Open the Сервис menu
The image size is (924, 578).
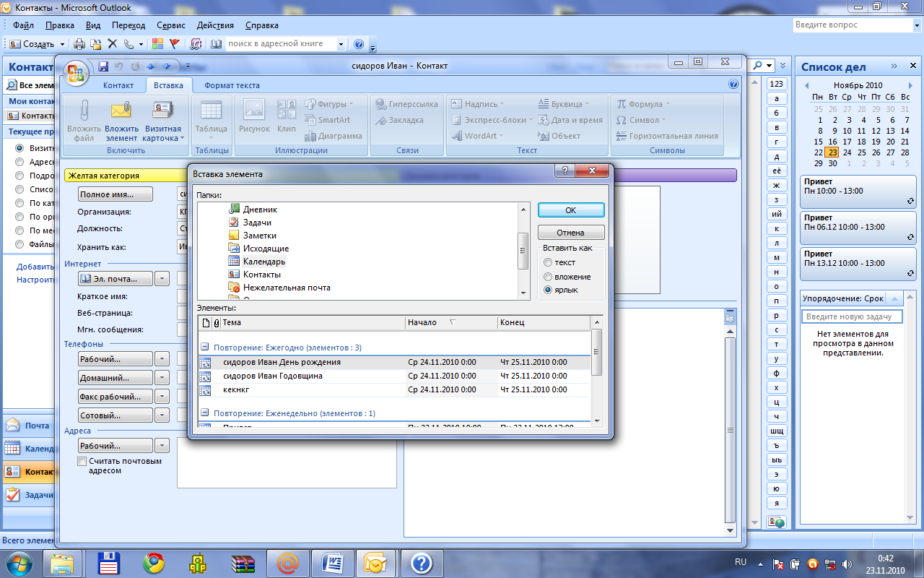tap(171, 25)
